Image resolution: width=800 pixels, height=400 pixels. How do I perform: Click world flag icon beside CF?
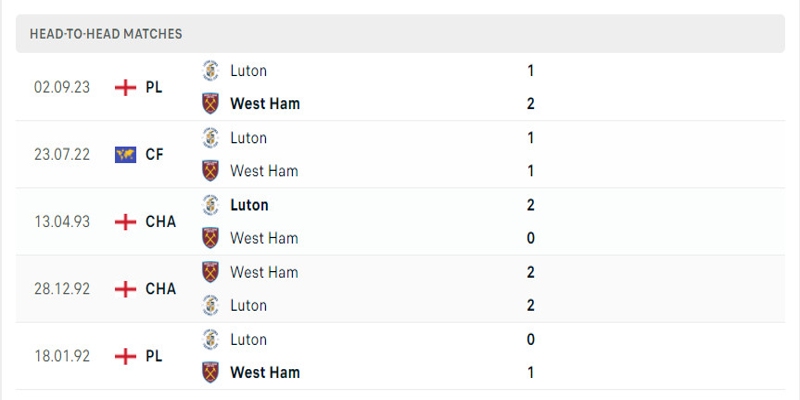coord(125,154)
